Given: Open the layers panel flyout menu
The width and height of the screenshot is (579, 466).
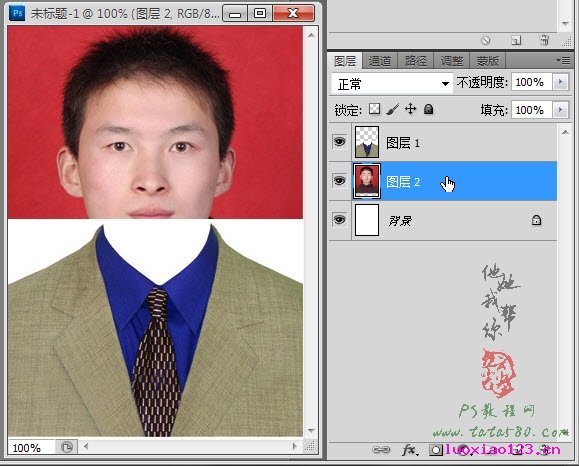Looking at the screenshot, I should tap(563, 60).
